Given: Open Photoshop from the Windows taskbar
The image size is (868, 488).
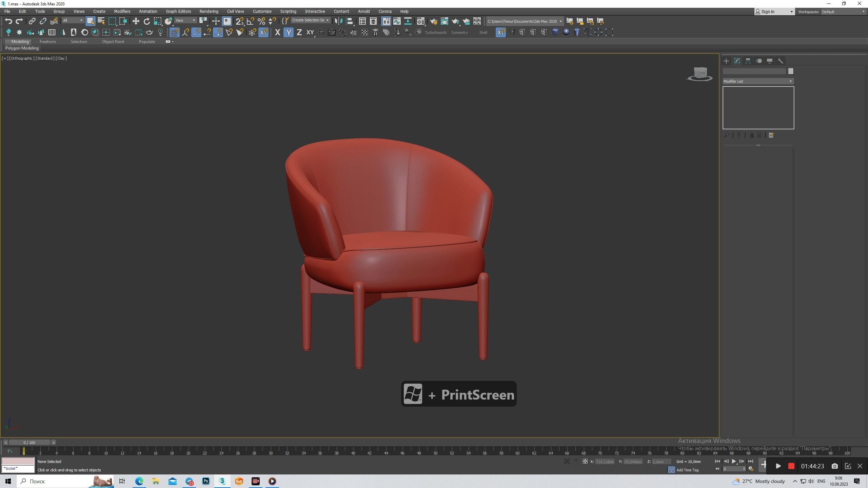Looking at the screenshot, I should coord(206,481).
